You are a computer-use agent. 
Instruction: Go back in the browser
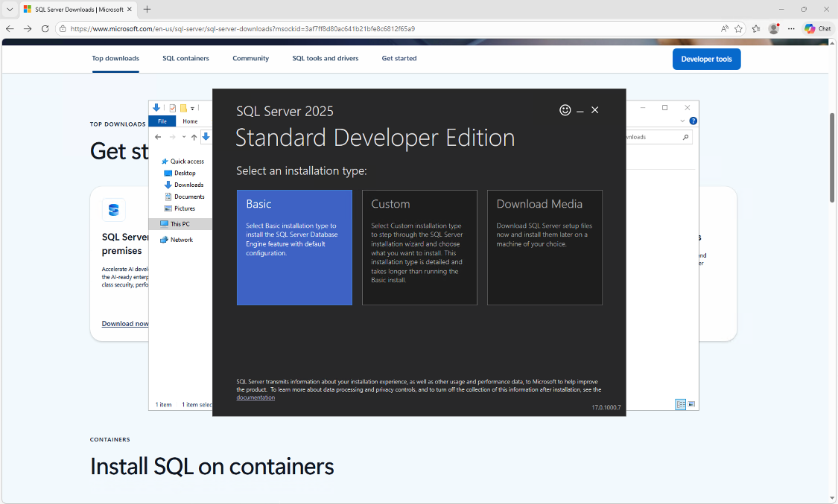[x=10, y=29]
